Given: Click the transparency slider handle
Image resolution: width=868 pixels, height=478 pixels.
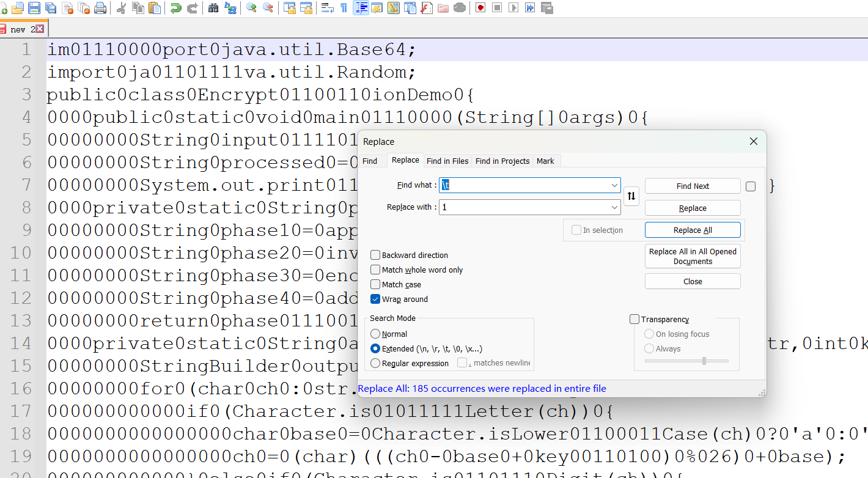Looking at the screenshot, I should [x=704, y=361].
